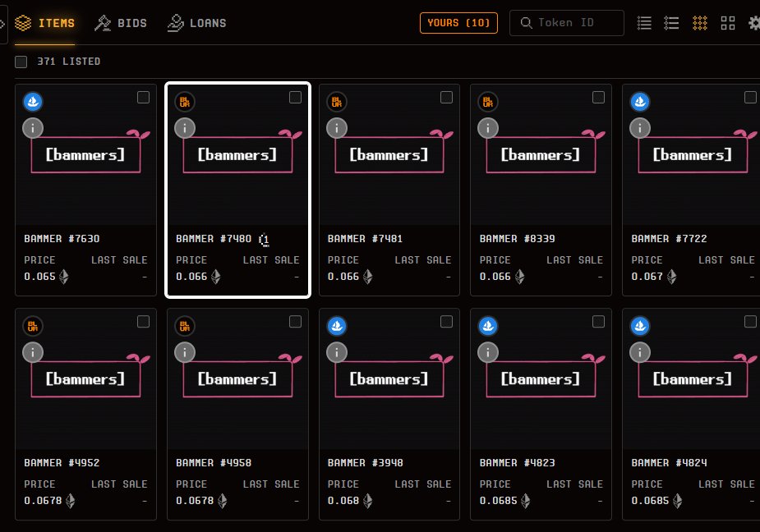
Task: Click the OpenSea icon on Bammer #7630
Action: [33, 102]
